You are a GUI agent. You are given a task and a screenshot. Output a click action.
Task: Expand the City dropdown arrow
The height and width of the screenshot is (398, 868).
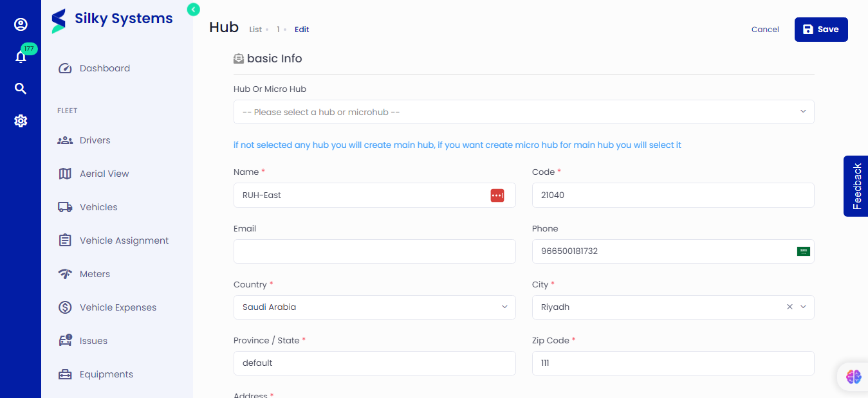tap(803, 307)
